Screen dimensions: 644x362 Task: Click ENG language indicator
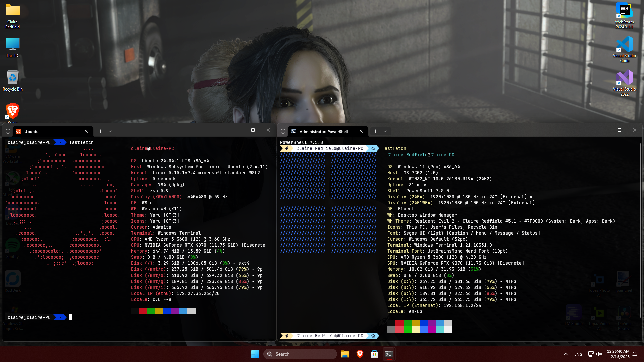(578, 354)
